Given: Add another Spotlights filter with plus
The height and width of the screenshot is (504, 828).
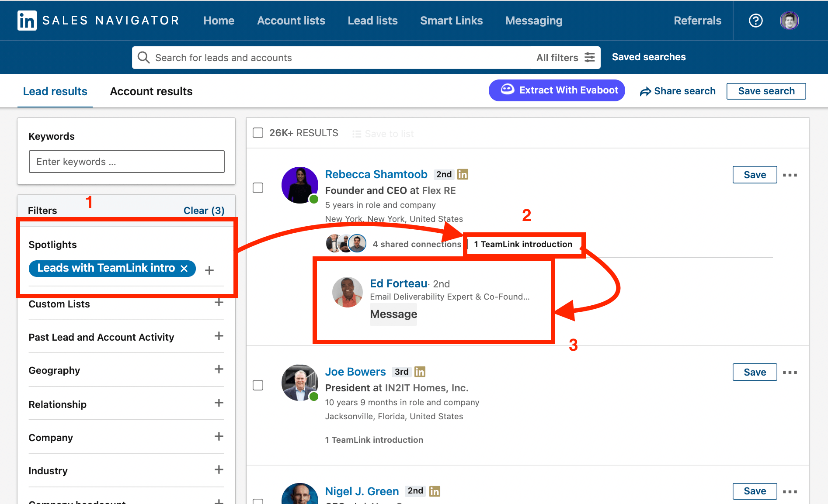Looking at the screenshot, I should coord(209,270).
